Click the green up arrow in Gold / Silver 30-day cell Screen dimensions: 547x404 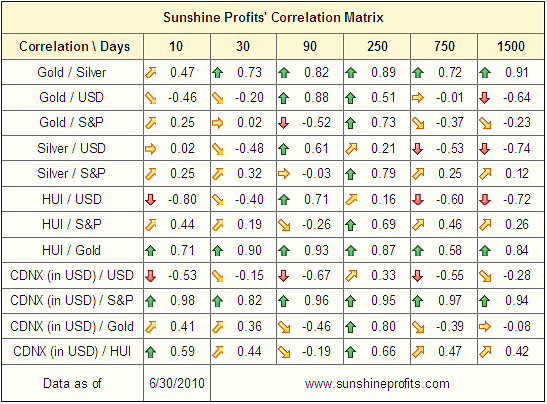(217, 73)
